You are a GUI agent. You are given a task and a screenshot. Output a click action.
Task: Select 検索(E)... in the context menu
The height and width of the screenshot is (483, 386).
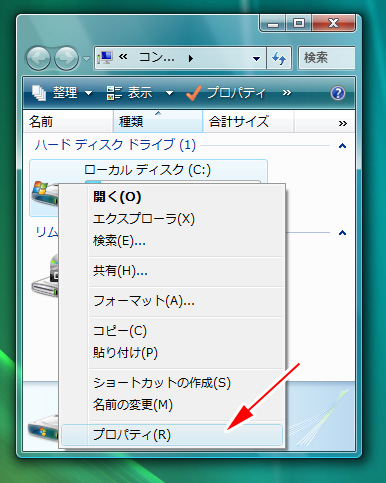pos(172,241)
